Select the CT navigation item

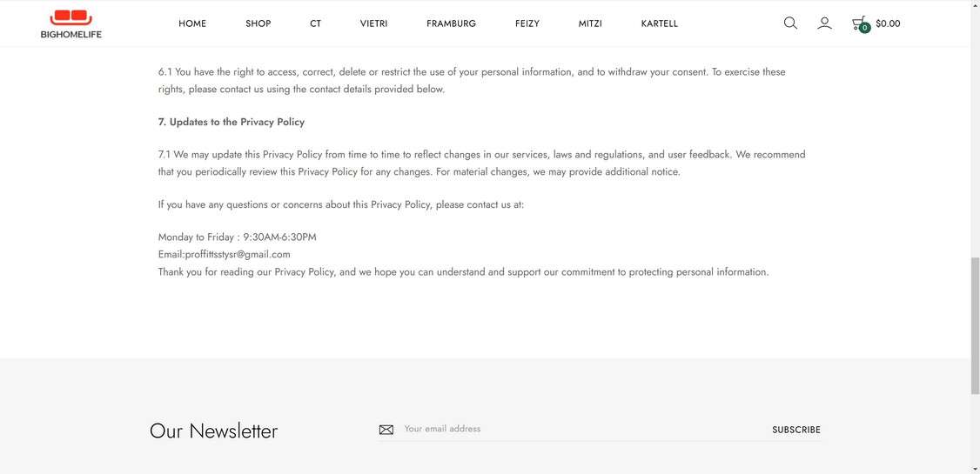coord(315,23)
